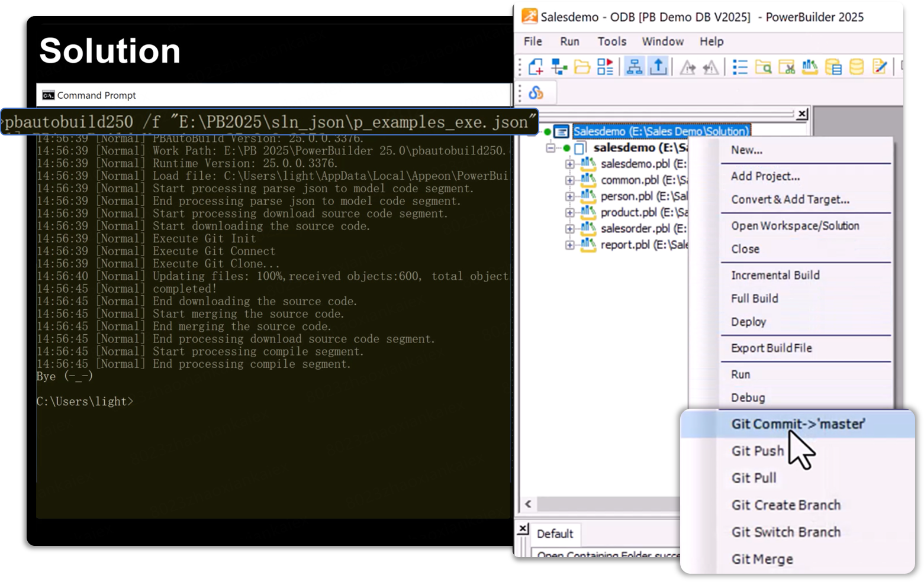Click the Inherit toolbar icon with blue hierarchy boxes

tap(559, 67)
